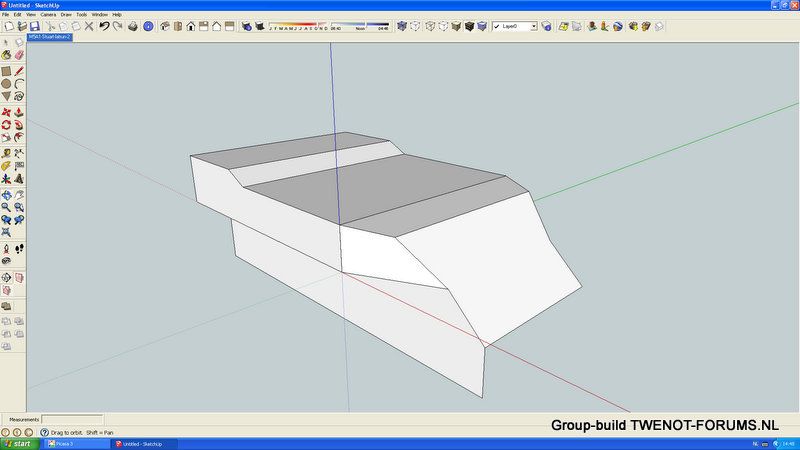Activate the Offset tool

click(19, 138)
